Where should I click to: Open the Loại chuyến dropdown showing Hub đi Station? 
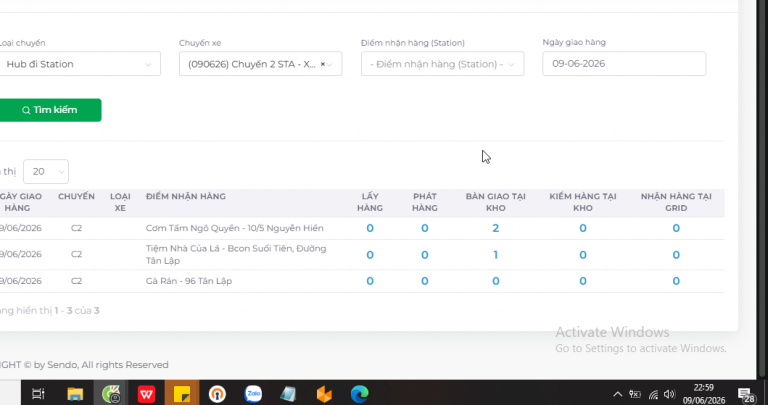click(x=78, y=64)
